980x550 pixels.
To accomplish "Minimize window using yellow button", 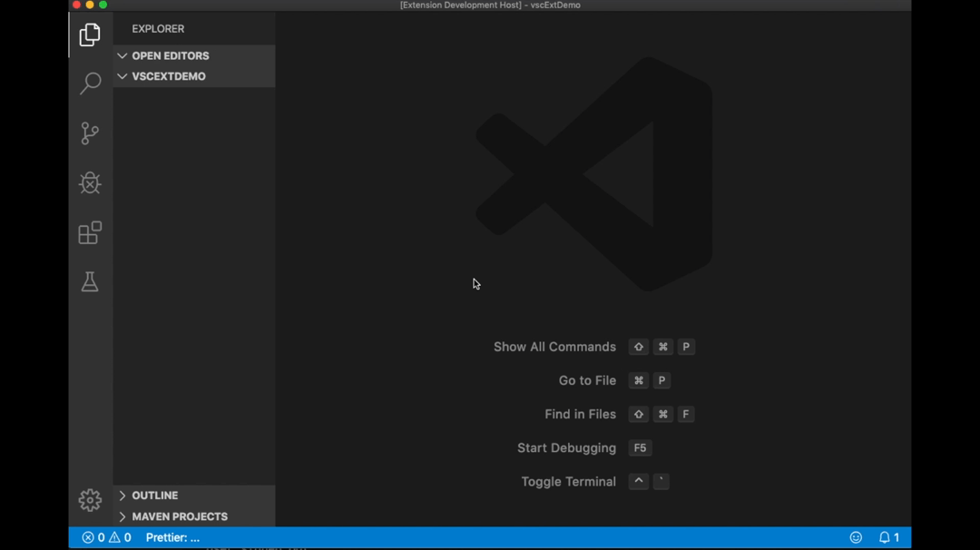I will point(90,5).
